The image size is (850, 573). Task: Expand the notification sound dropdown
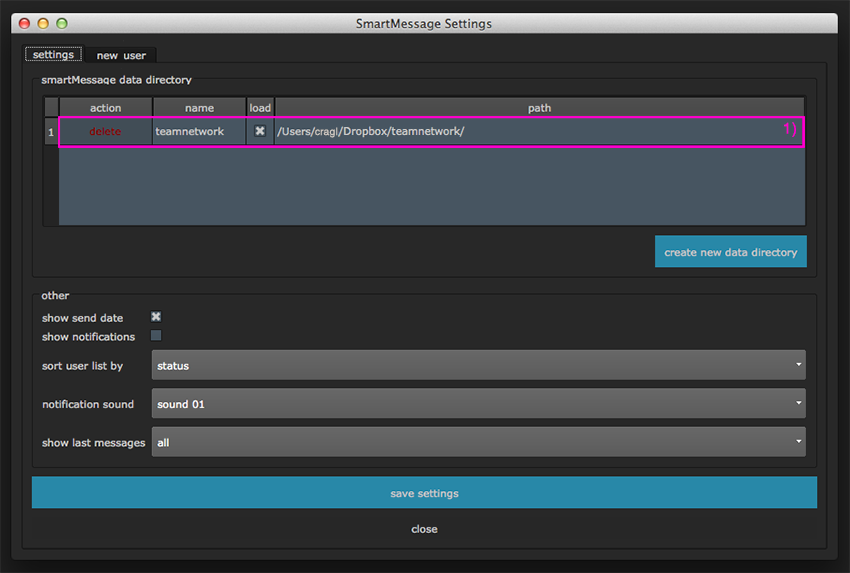(478, 404)
